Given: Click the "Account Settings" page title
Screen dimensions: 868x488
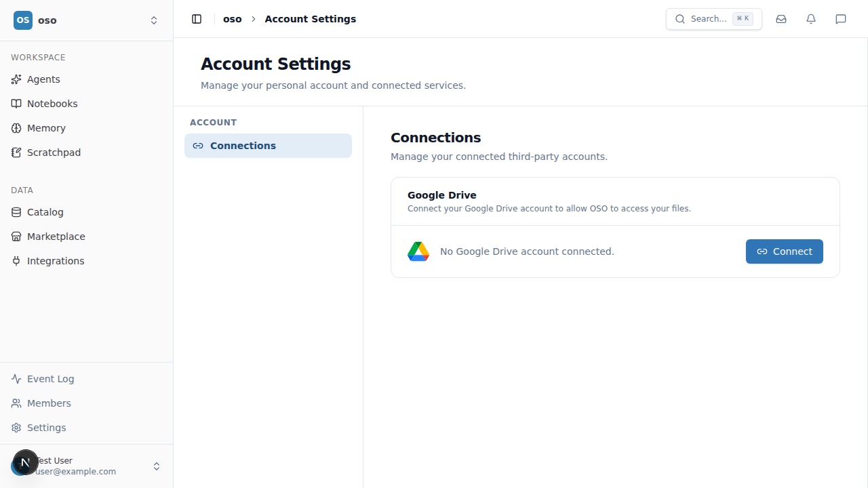Looking at the screenshot, I should click(276, 64).
